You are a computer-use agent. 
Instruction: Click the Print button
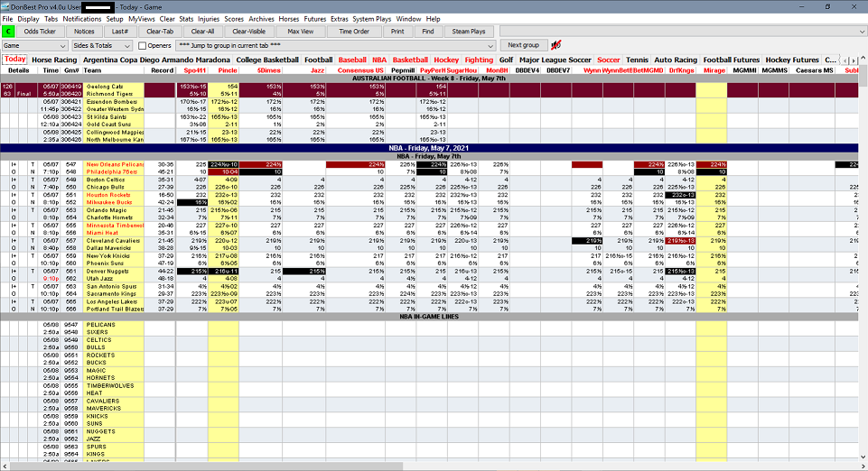[397, 32]
